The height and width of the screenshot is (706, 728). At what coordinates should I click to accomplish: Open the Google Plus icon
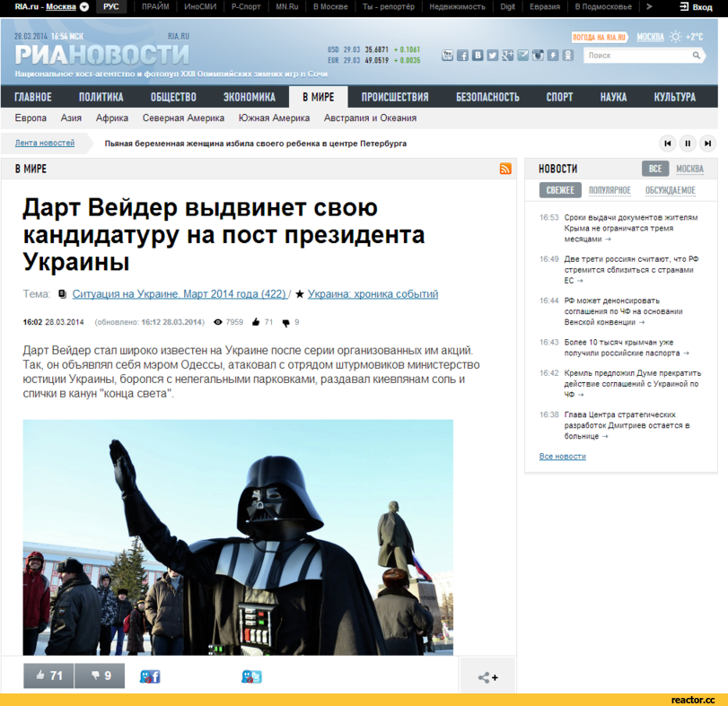click(x=507, y=56)
